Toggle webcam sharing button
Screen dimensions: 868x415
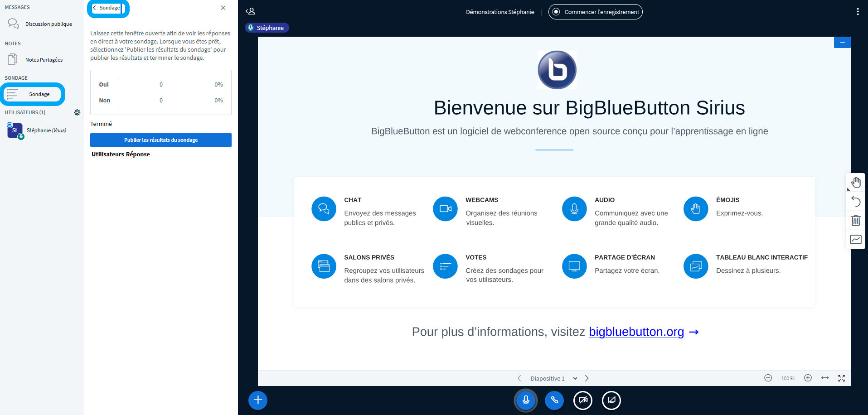tap(583, 400)
